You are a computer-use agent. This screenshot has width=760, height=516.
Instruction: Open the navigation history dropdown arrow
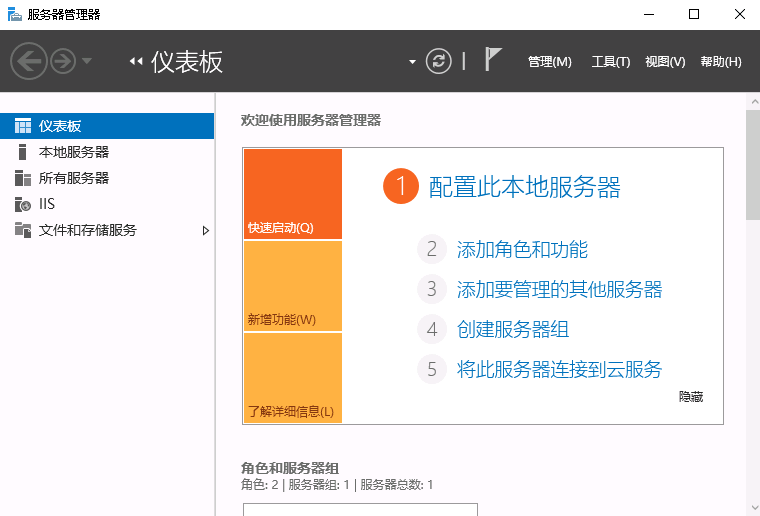[x=87, y=62]
